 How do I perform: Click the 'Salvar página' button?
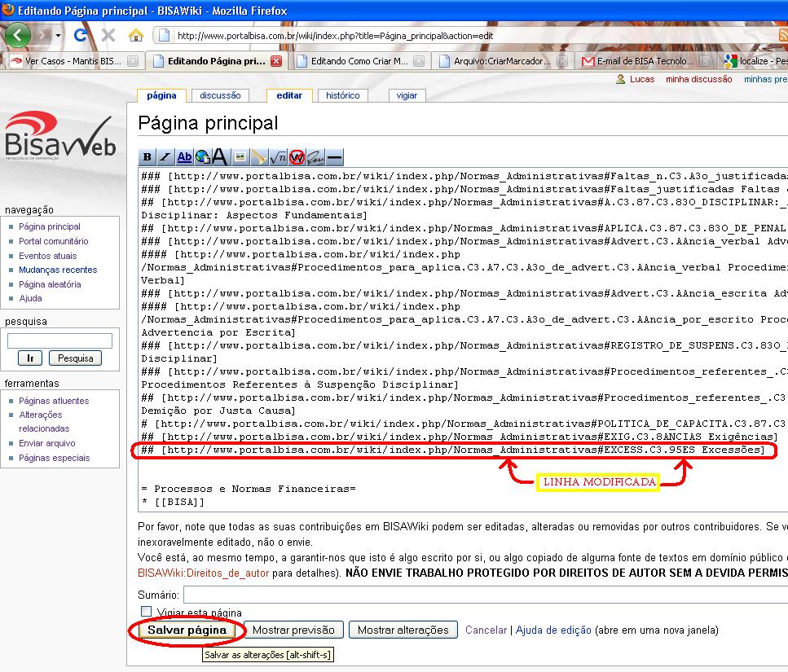[x=187, y=630]
